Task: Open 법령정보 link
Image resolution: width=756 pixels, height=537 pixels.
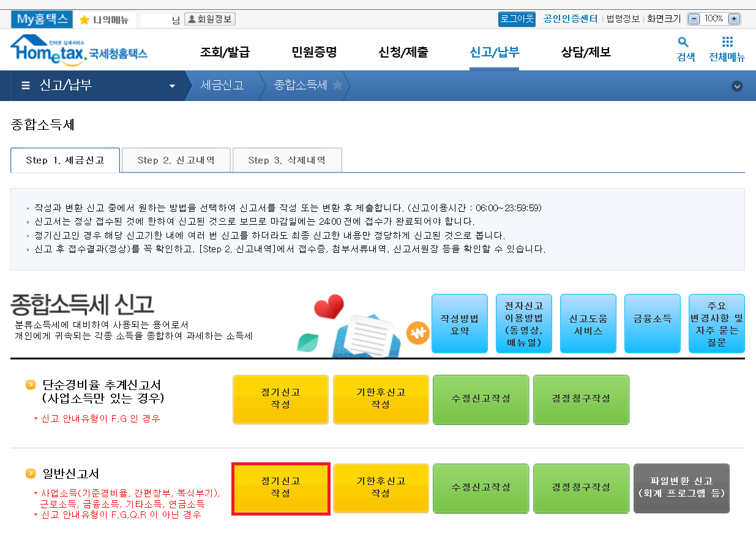Action: click(623, 19)
